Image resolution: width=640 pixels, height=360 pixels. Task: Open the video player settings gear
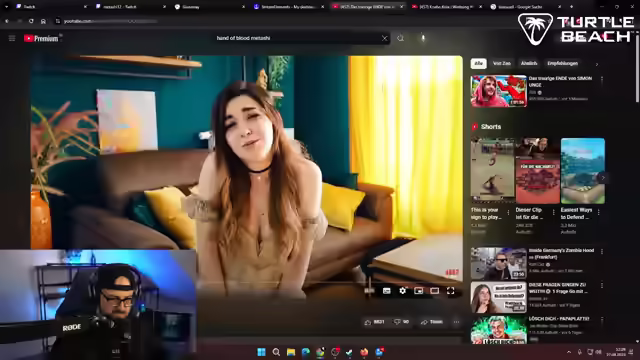coord(402,291)
